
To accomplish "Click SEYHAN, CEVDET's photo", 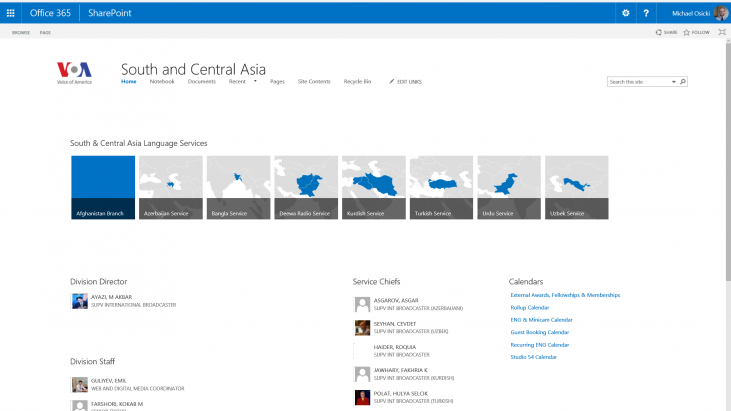I will coord(362,328).
